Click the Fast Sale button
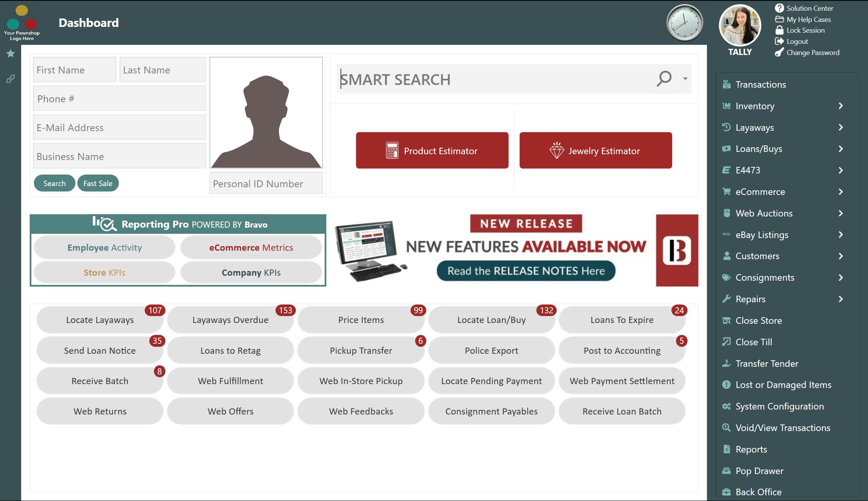 (98, 183)
